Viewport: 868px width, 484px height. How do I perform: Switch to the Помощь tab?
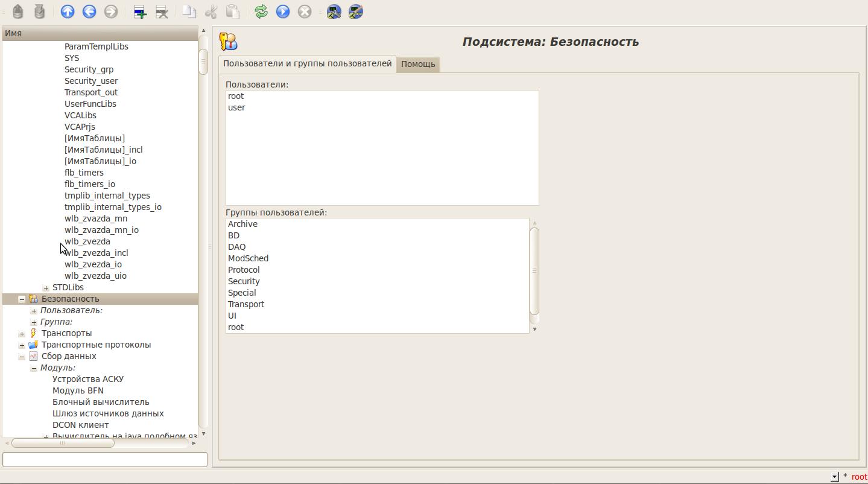417,64
